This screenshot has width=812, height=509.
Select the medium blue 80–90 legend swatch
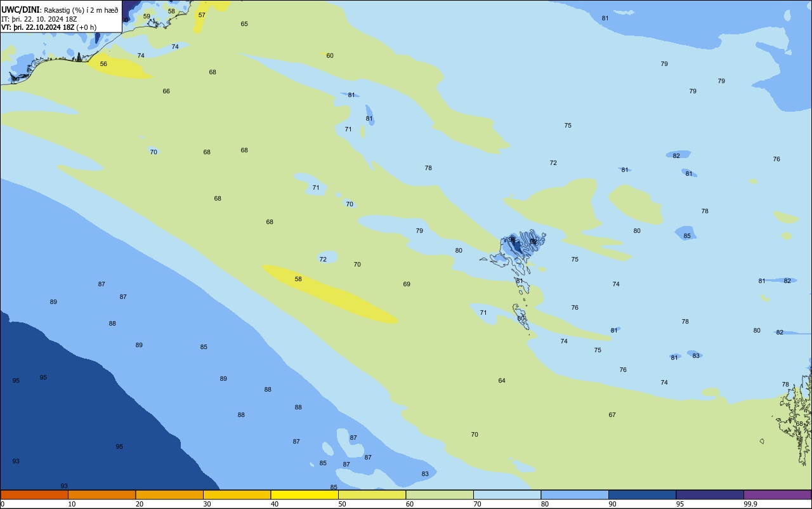click(x=575, y=494)
